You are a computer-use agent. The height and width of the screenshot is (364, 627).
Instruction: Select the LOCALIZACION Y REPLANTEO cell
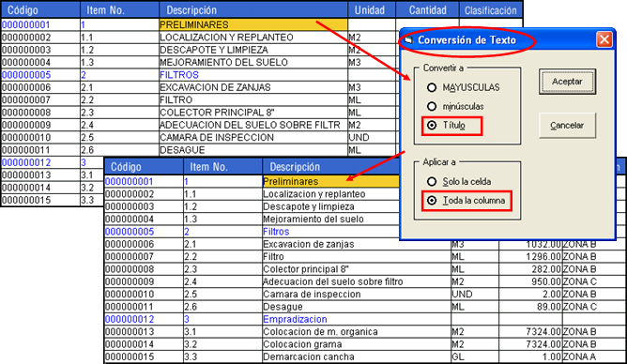pyautogui.click(x=253, y=38)
